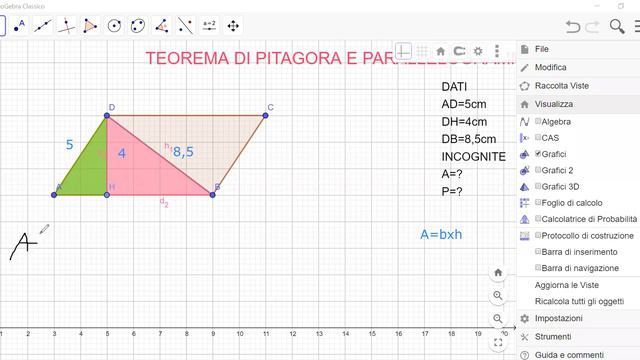Expand the Raccolta Viste section
The height and width of the screenshot is (360, 640).
pos(578,86)
